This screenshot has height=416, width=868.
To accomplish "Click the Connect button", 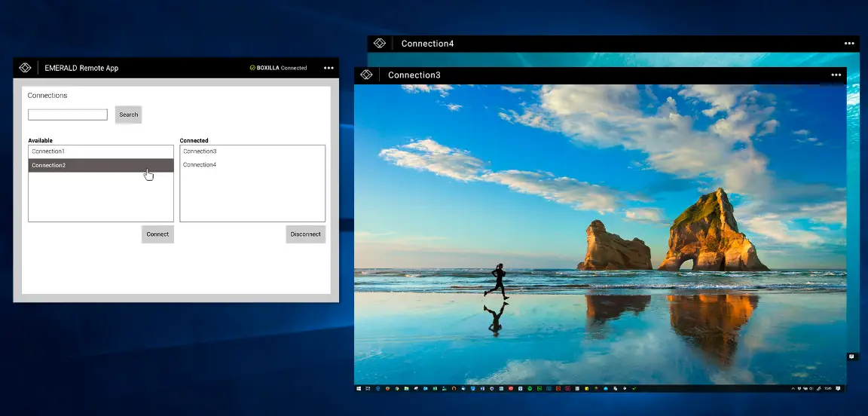I will tap(157, 234).
